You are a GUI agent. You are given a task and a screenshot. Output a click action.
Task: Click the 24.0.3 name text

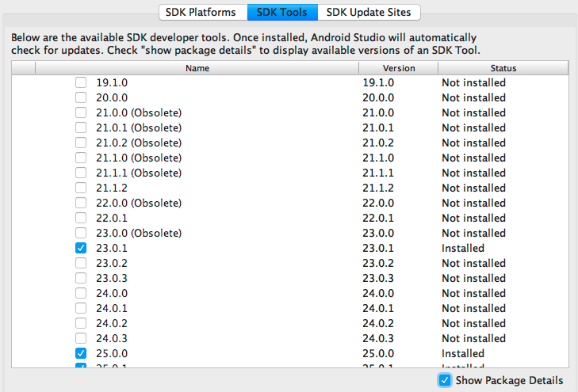(x=112, y=339)
